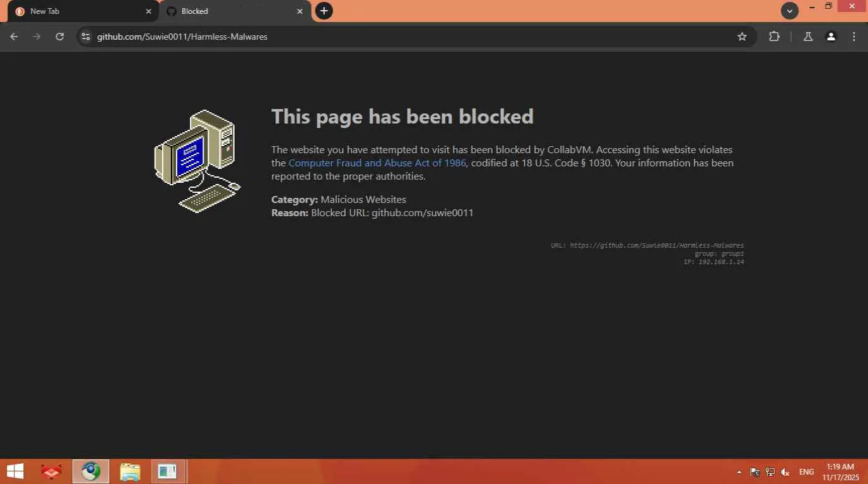Screen dimensions: 868x484
Task: Click the 'Reason: Blocked URL' line
Action: (x=372, y=212)
